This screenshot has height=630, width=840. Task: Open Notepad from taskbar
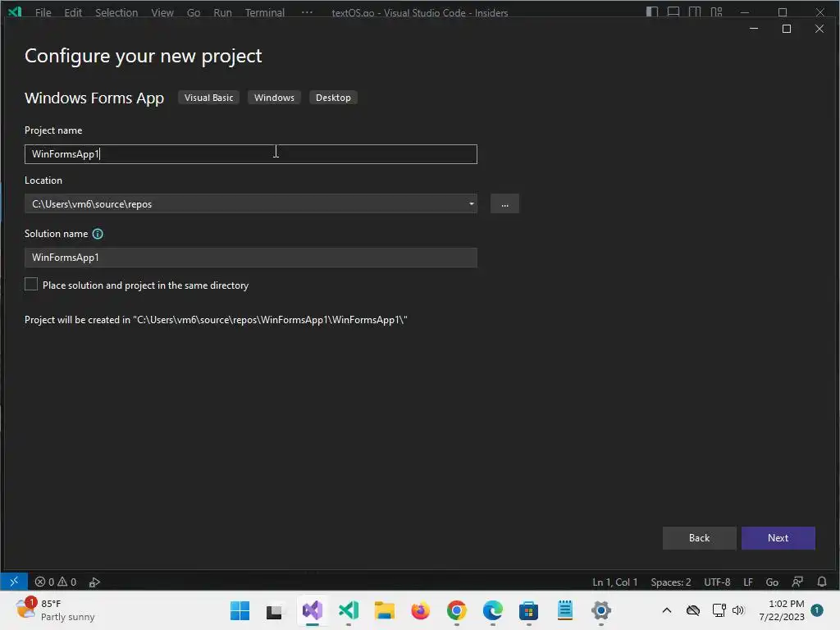(564, 610)
